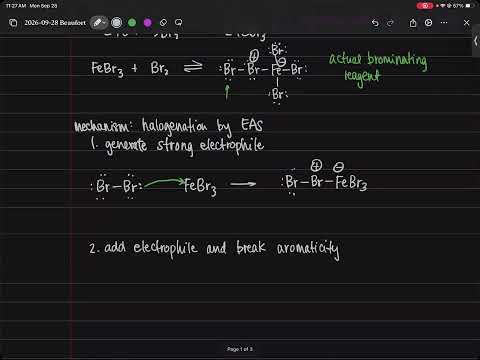Close the current note
The image size is (480, 360).
(466, 23)
